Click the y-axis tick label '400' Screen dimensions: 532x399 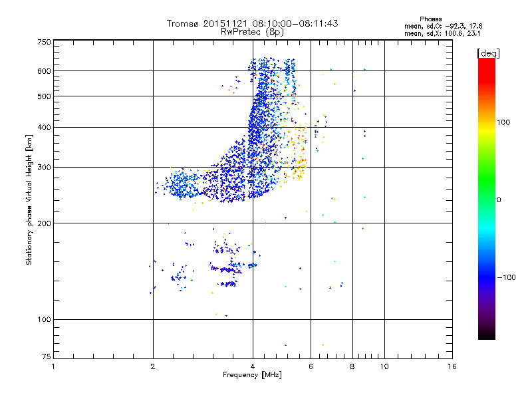pyautogui.click(x=44, y=128)
